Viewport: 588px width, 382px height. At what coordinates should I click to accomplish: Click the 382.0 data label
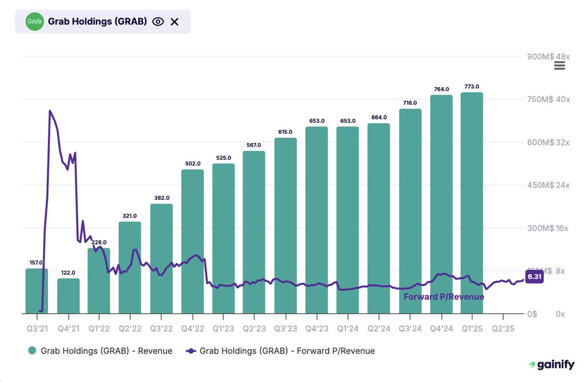tap(161, 198)
